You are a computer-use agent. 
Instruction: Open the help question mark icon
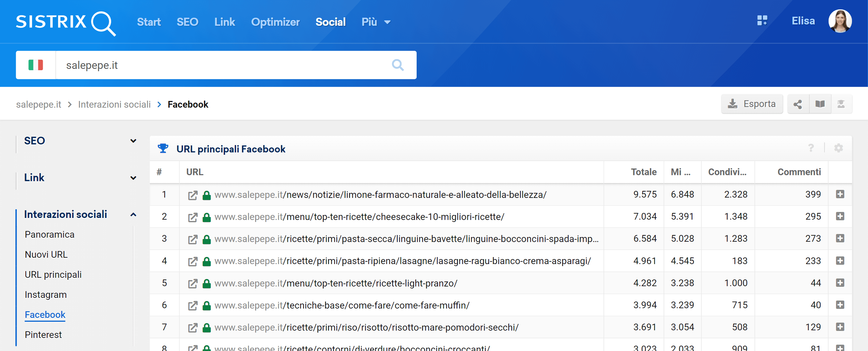(x=811, y=148)
